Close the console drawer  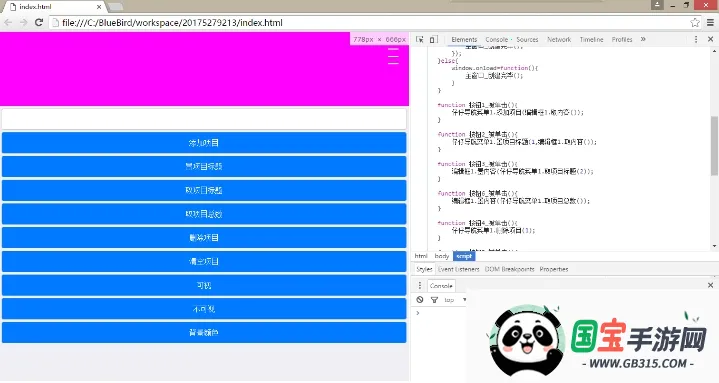tap(710, 285)
